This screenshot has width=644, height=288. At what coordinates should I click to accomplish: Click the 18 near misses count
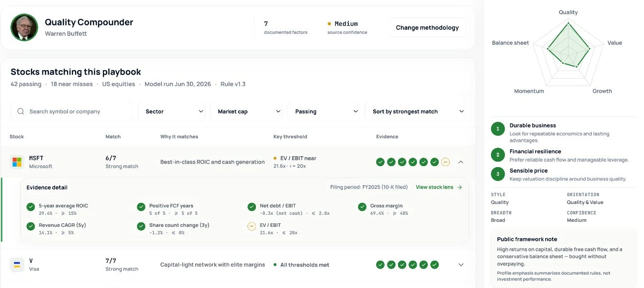tap(72, 84)
